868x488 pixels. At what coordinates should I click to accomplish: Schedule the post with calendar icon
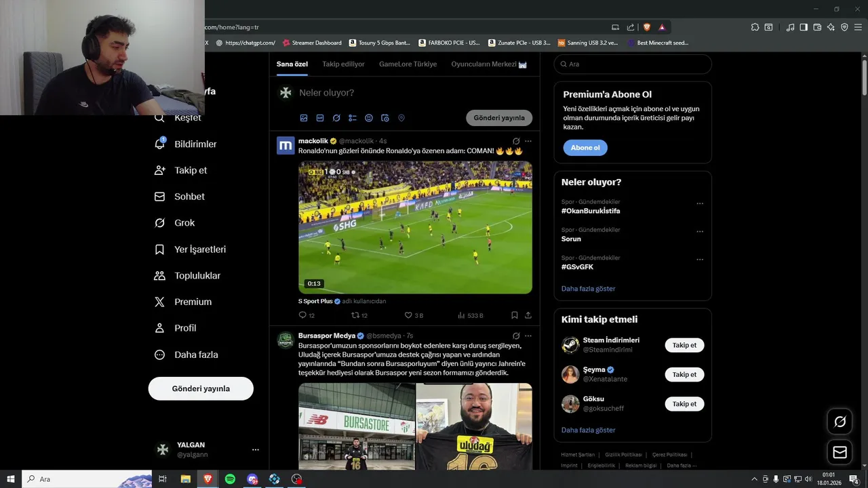click(x=385, y=118)
